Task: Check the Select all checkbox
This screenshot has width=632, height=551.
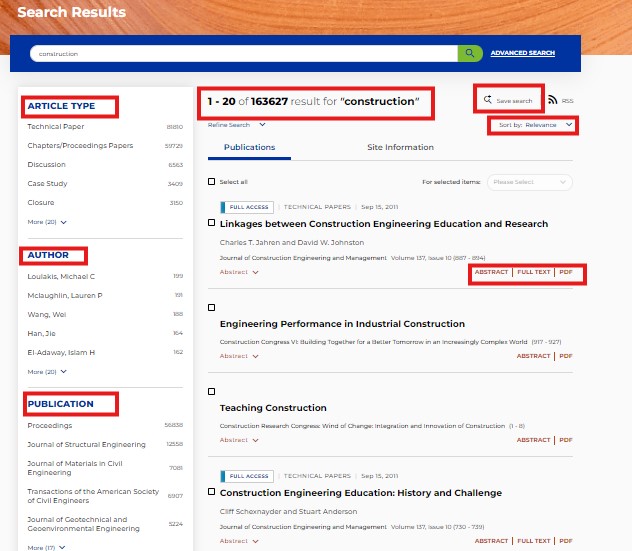Action: [x=211, y=182]
